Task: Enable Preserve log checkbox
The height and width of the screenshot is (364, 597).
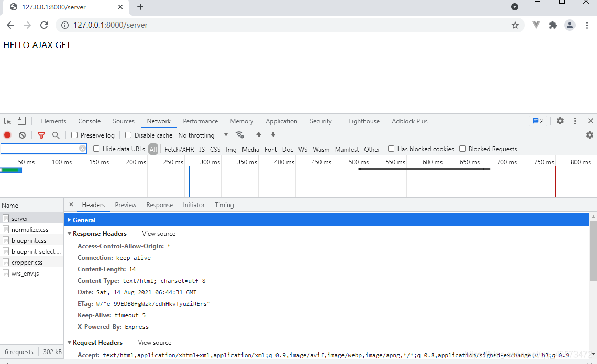Action: coord(74,135)
